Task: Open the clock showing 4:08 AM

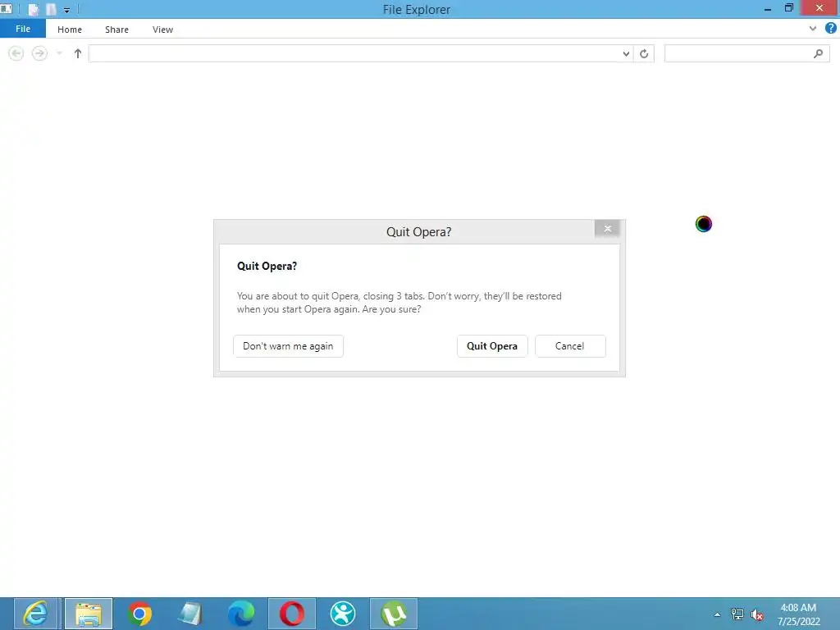Action: click(799, 614)
